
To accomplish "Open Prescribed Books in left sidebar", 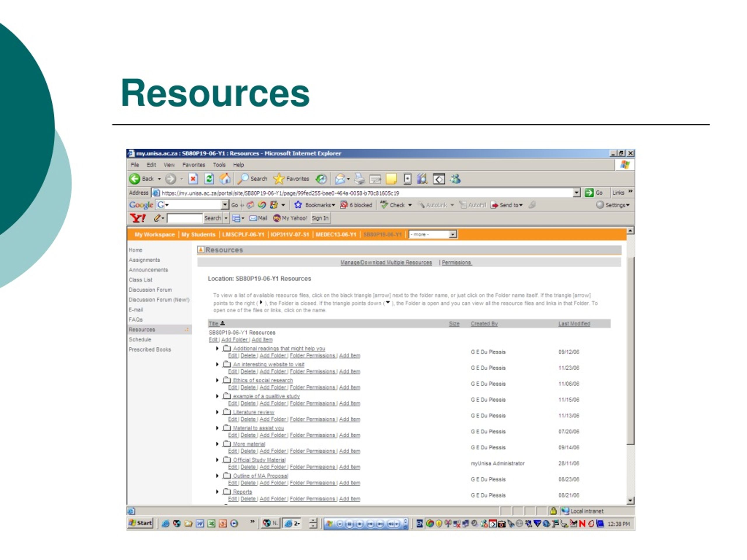I will tap(150, 349).
